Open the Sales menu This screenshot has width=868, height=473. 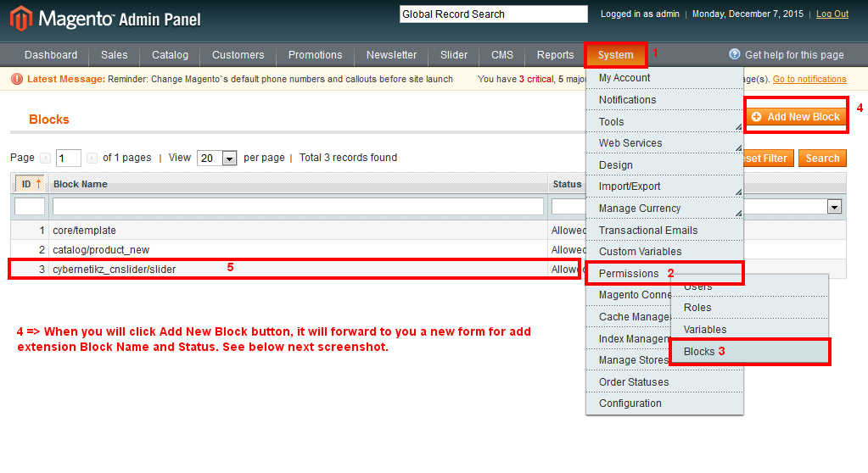(114, 55)
